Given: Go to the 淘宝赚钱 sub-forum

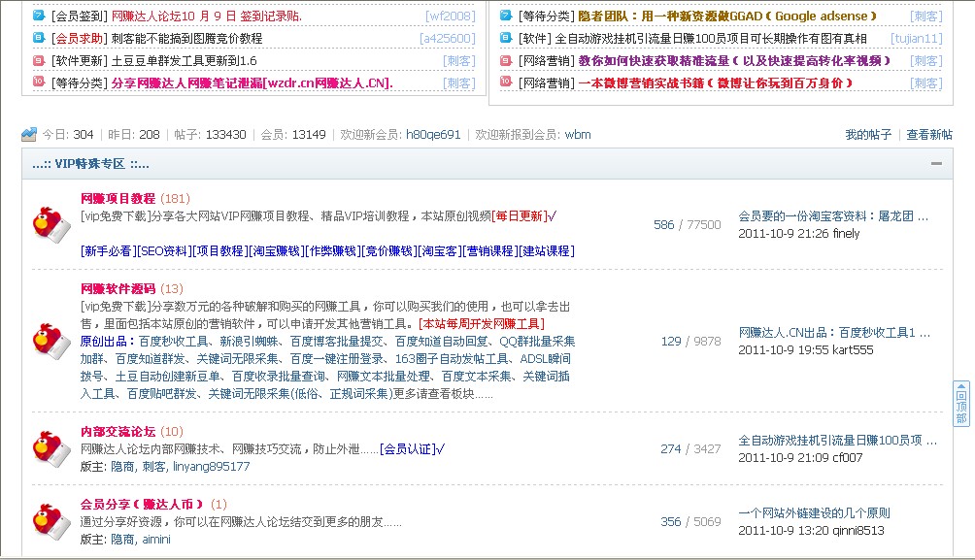Looking at the screenshot, I should point(276,250).
